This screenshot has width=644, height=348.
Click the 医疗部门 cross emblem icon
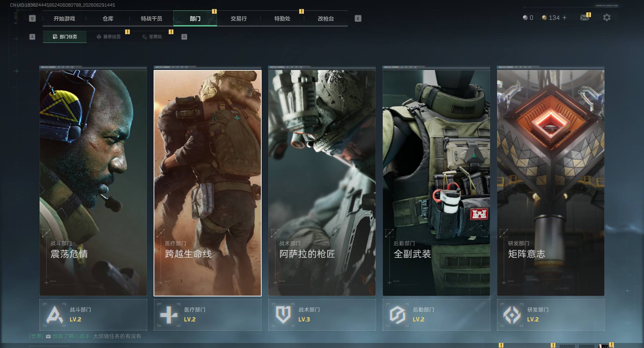tap(169, 315)
